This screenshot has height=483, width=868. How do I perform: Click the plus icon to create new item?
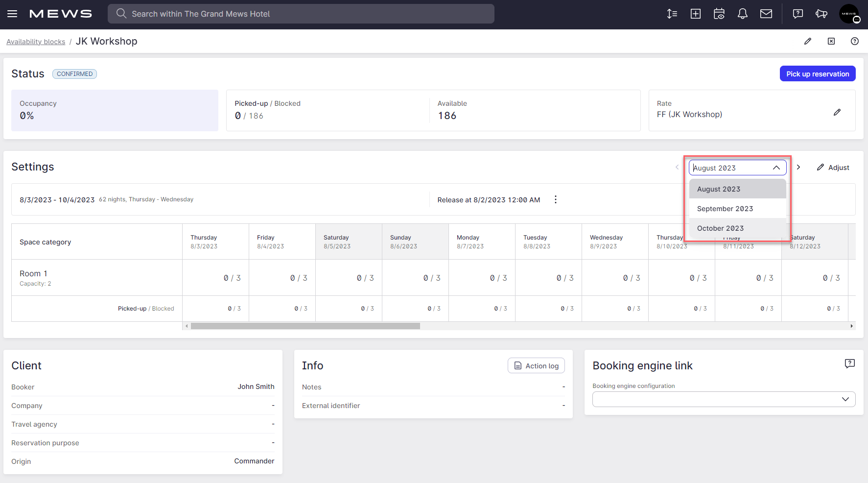695,14
